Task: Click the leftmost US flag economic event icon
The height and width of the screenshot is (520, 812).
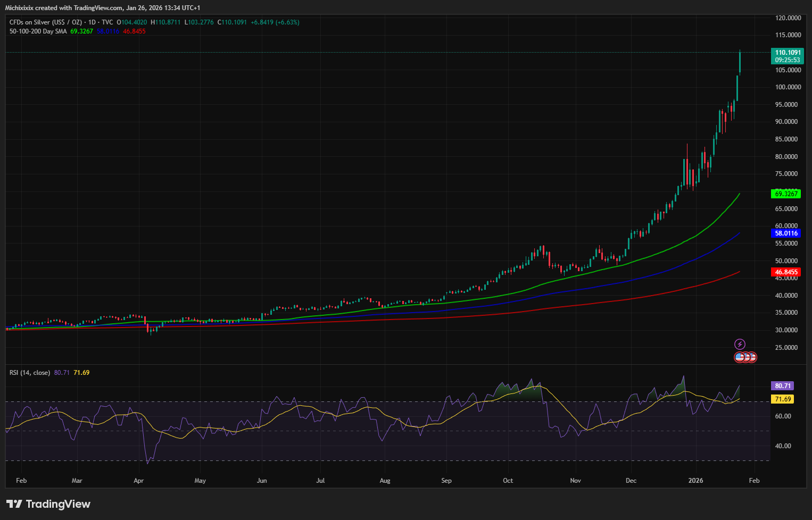Action: pos(739,357)
